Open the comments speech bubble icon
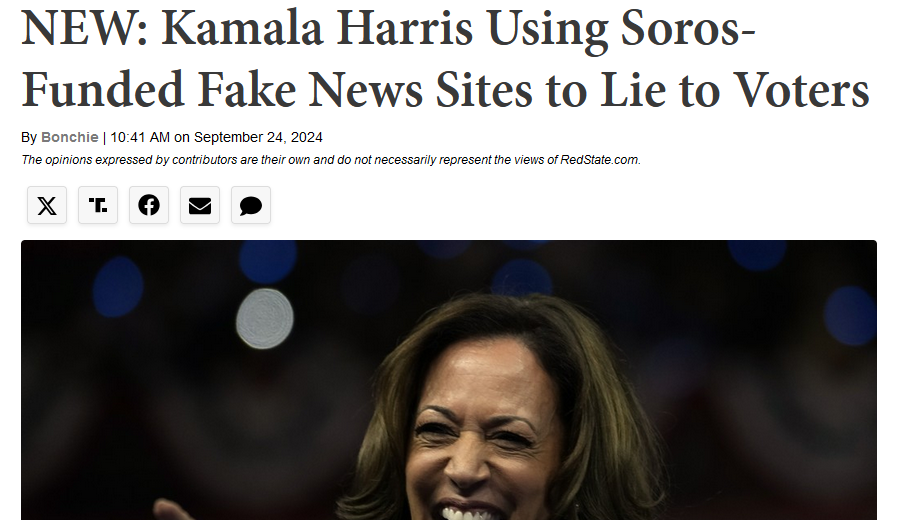Screen dimensions: 900x520 251,205
